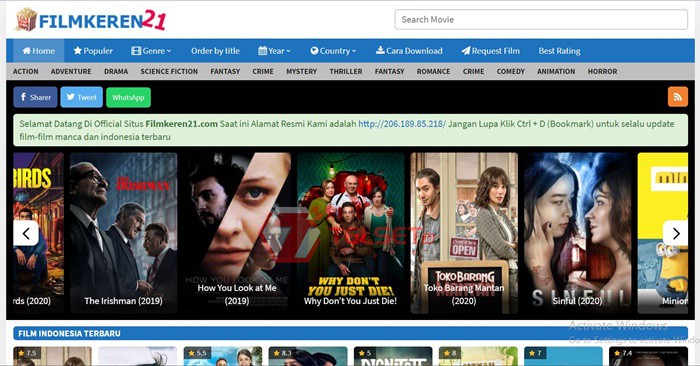
Task: Expand the Genre dropdown
Action: 151,51
